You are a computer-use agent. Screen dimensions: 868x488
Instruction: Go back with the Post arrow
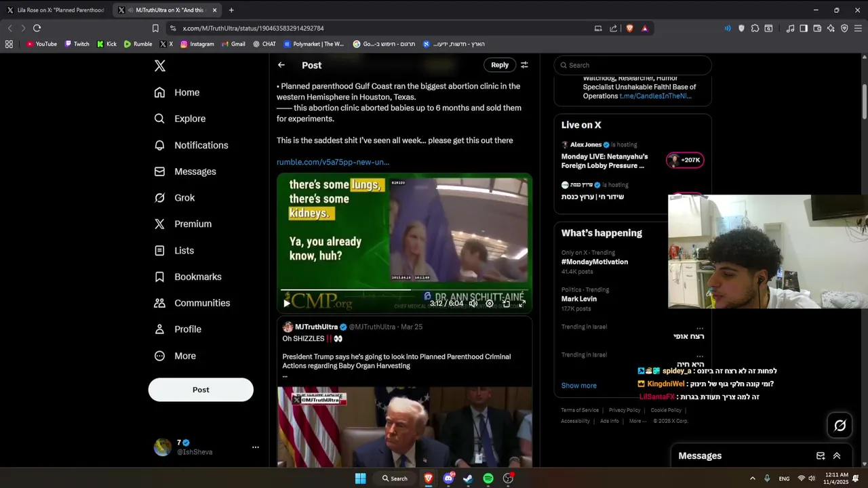281,65
